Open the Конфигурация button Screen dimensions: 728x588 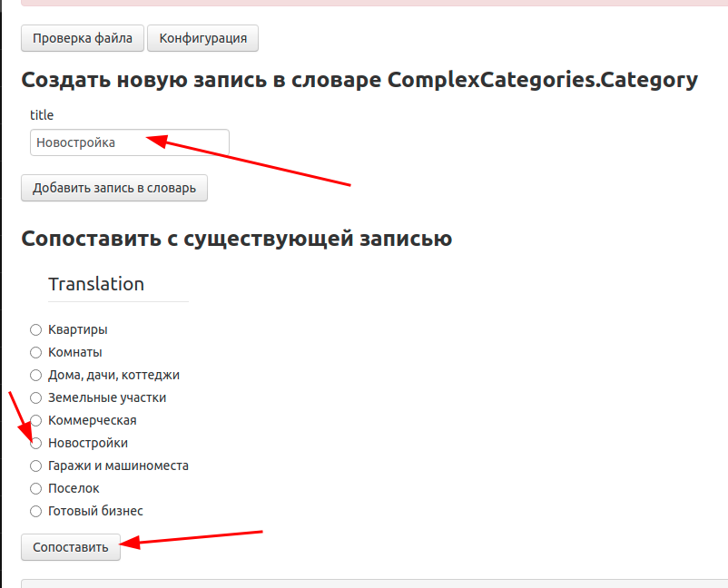tap(203, 38)
